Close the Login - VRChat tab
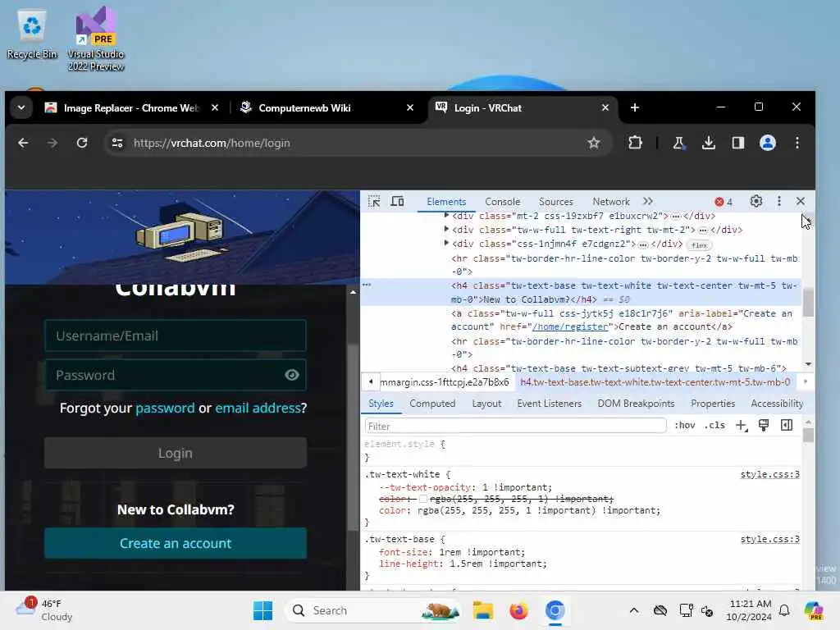 click(x=605, y=107)
